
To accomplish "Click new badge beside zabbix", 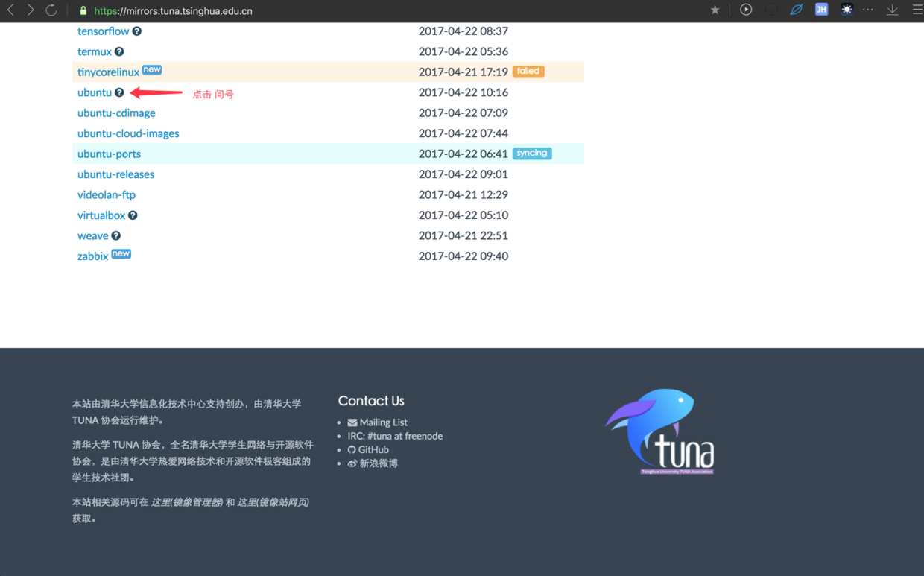I will point(121,254).
